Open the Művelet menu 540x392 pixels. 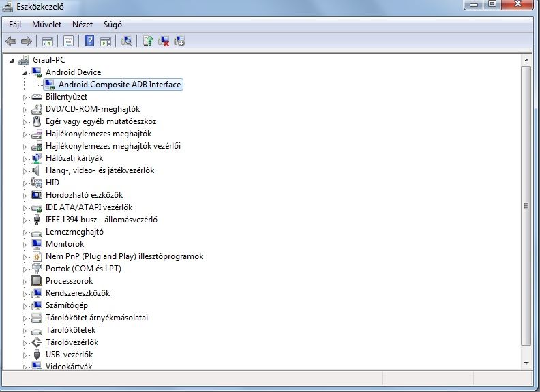tap(46, 25)
